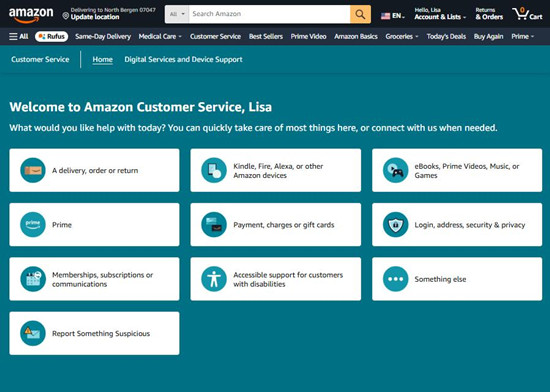Click the Prime circle icon
Image resolution: width=550 pixels, height=392 pixels.
point(33,225)
